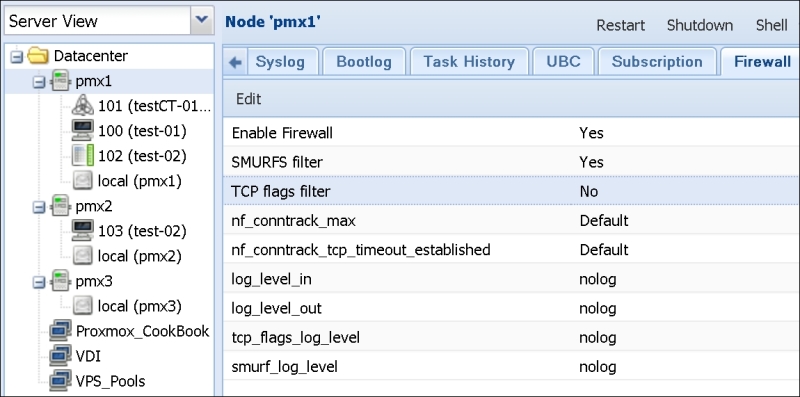Open the container 101 (testCT-01) icon
The height and width of the screenshot is (397, 800).
(83, 106)
